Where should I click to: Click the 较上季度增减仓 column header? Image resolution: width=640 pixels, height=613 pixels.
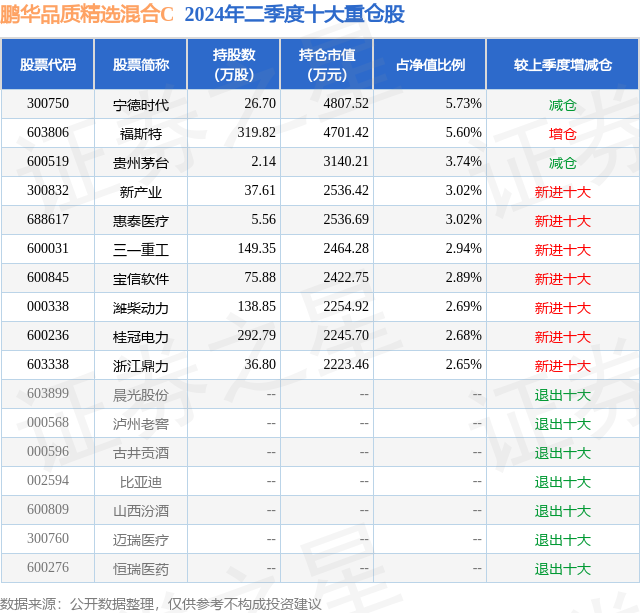click(x=563, y=64)
